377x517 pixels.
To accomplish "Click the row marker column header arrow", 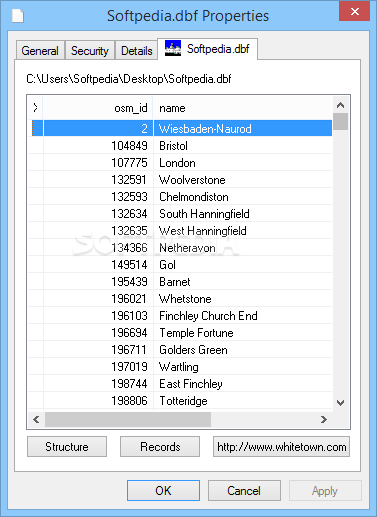I will (x=36, y=108).
